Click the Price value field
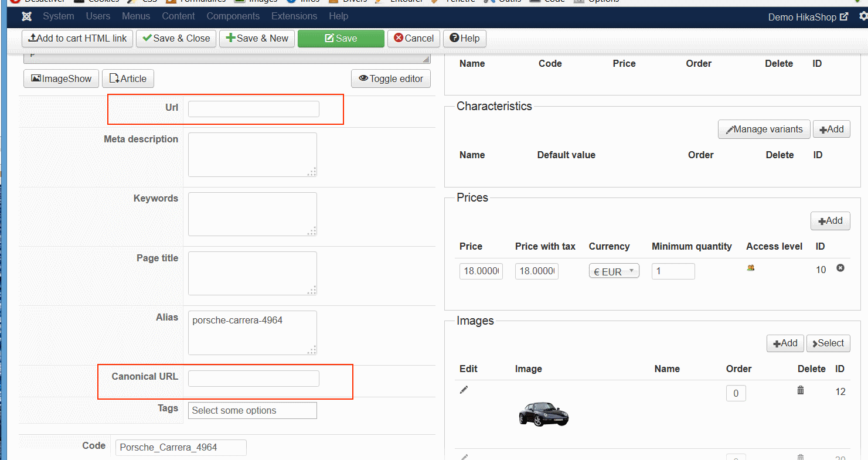Viewport: 868px width, 460px height. click(481, 271)
